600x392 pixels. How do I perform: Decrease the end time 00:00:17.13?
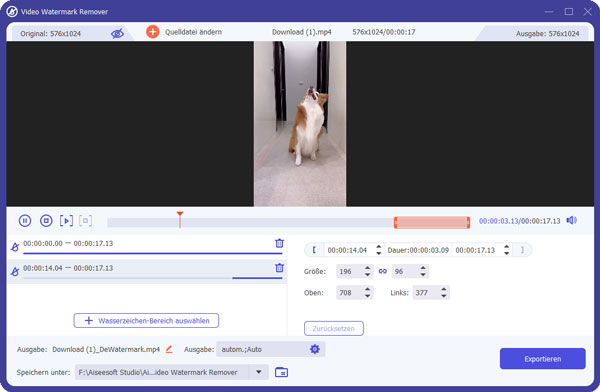point(506,253)
